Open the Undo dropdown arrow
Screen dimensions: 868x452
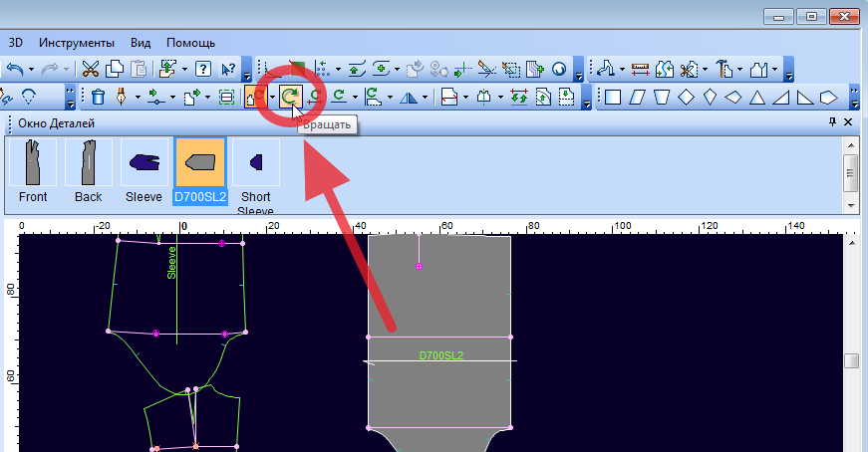[x=31, y=70]
